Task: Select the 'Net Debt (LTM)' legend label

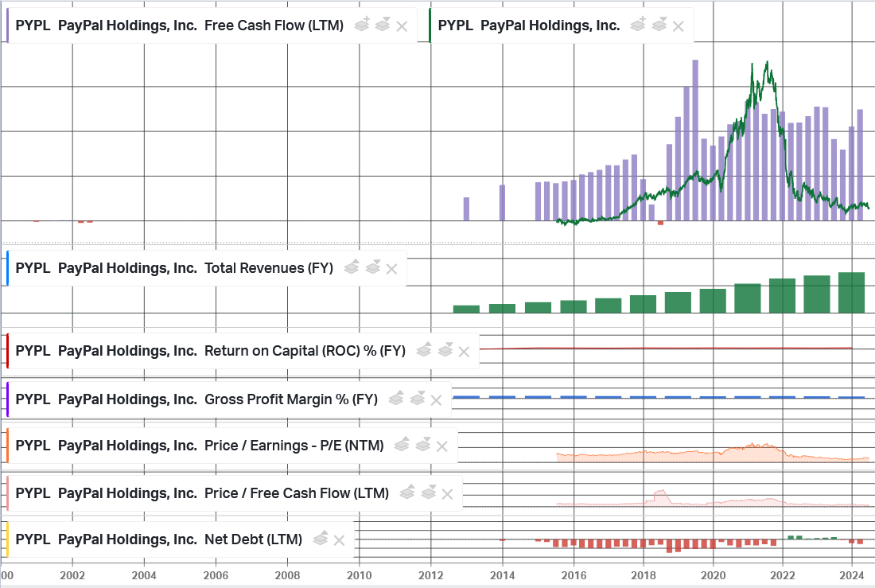Action: pos(253,539)
